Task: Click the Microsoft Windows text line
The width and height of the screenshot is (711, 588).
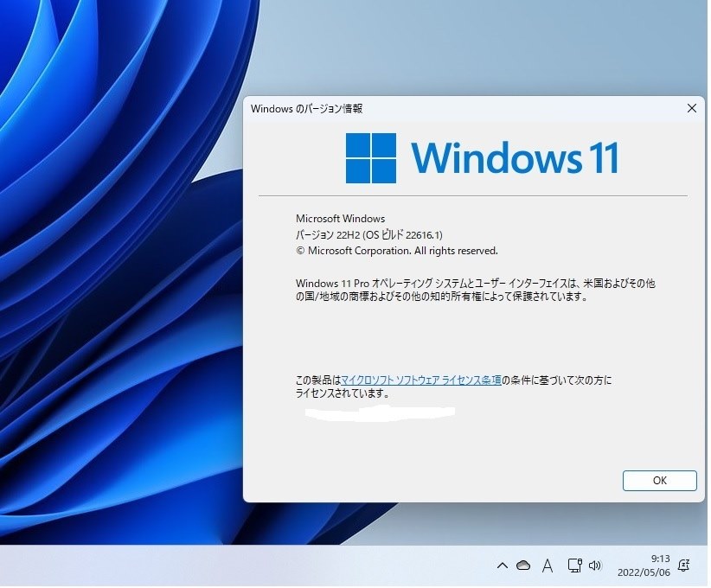Action: 340,219
